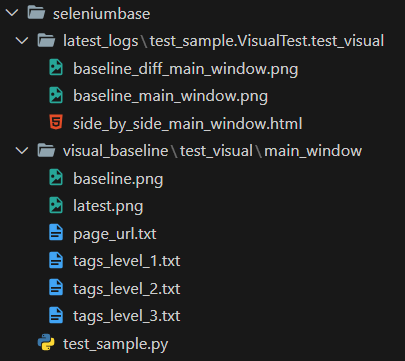Open tags_level_1.txt file
The image size is (405, 361).
127,262
